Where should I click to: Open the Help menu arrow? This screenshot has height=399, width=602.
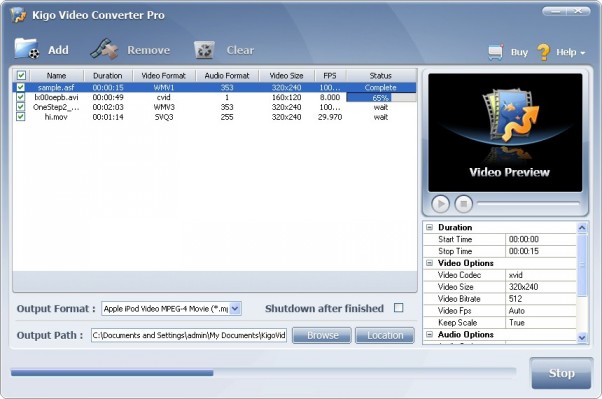[582, 53]
